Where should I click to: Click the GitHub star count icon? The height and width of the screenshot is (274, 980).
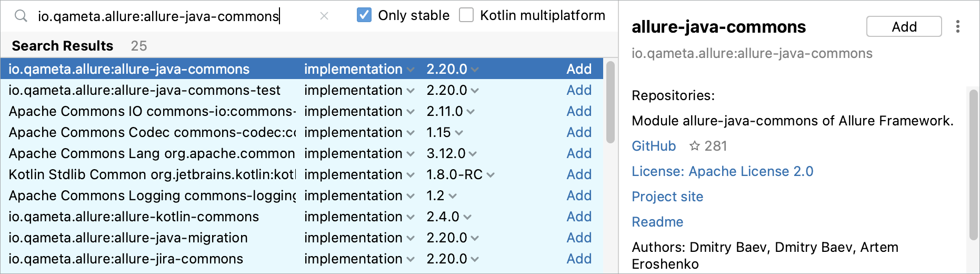[695, 146]
